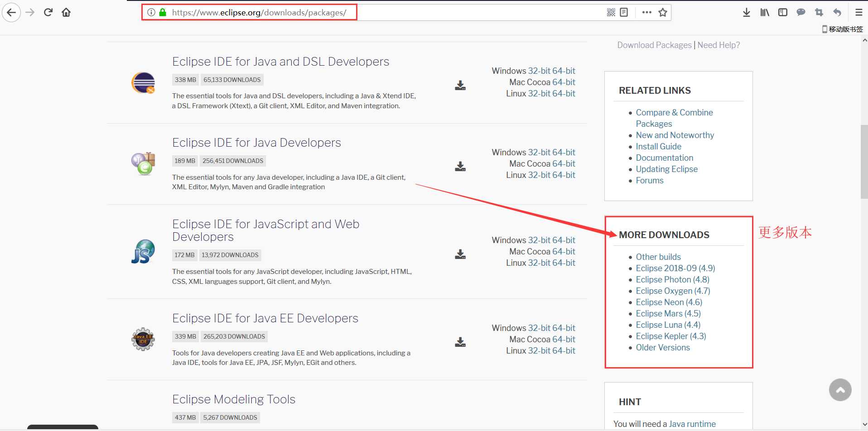Screen dimensions: 868x431
Task: Open Eclipse Kepler (4.3) link
Action: 670,336
